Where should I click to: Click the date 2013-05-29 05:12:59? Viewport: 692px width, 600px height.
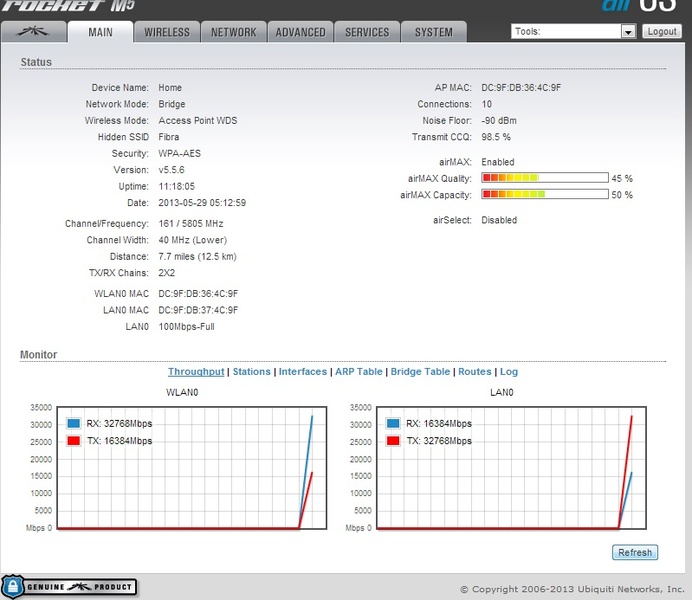click(202, 202)
